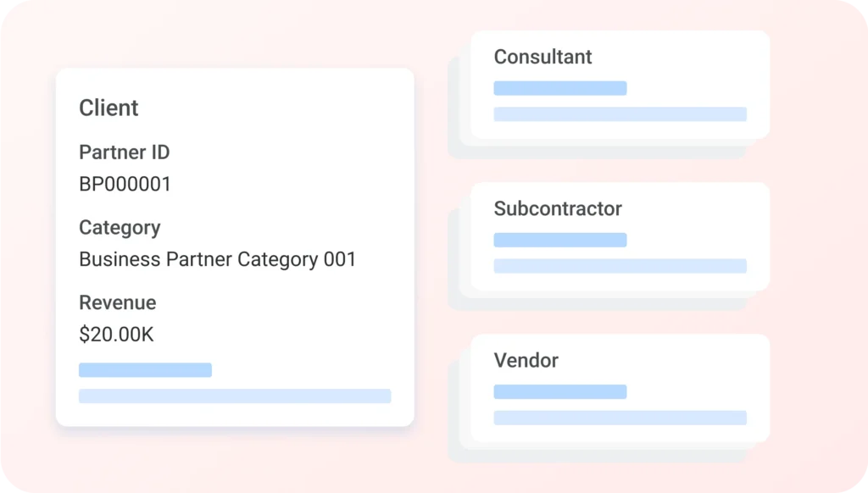
Task: Click long light bar under Consultant
Action: point(620,114)
